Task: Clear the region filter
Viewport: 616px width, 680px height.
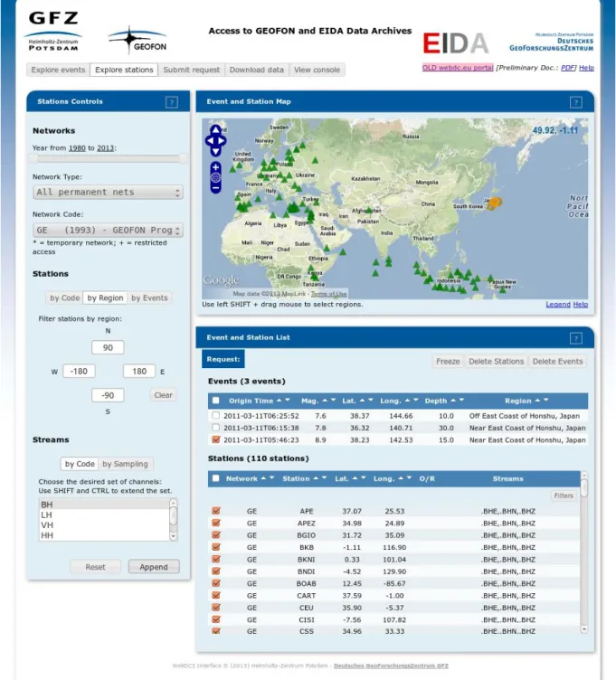Action: tap(163, 395)
